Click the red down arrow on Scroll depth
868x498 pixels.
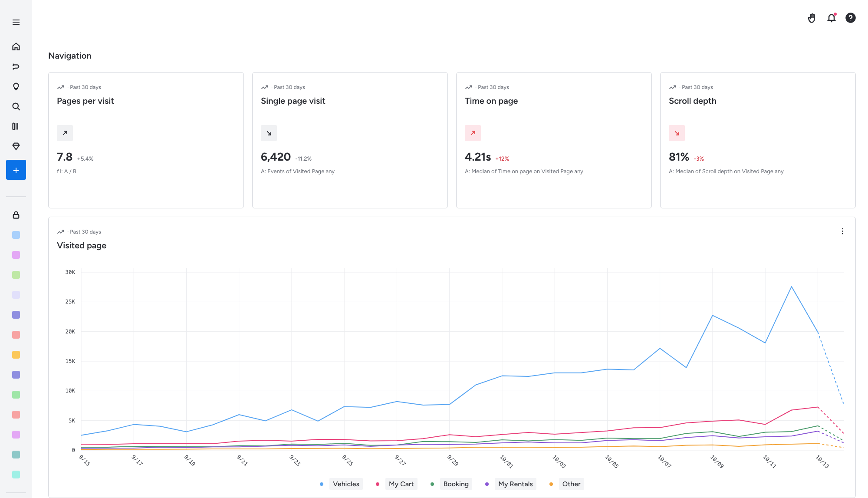[677, 133]
